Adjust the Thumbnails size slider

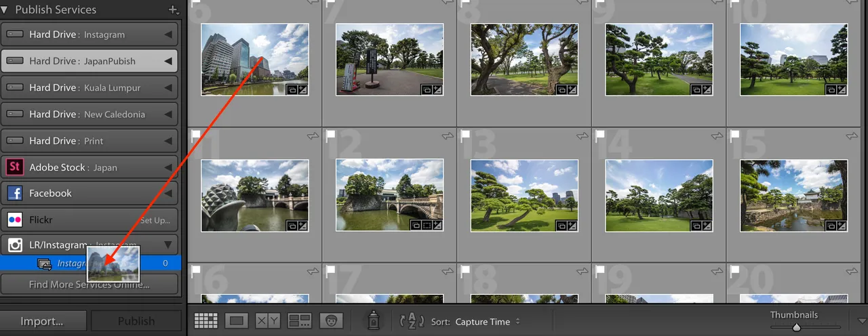(x=797, y=328)
